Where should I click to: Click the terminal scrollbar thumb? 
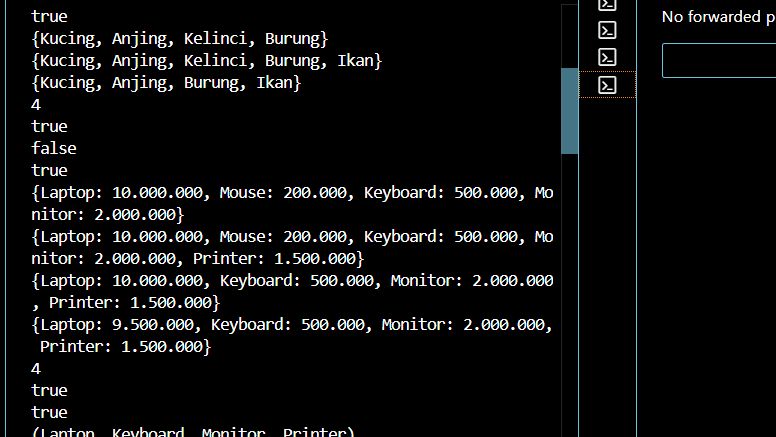pyautogui.click(x=570, y=110)
